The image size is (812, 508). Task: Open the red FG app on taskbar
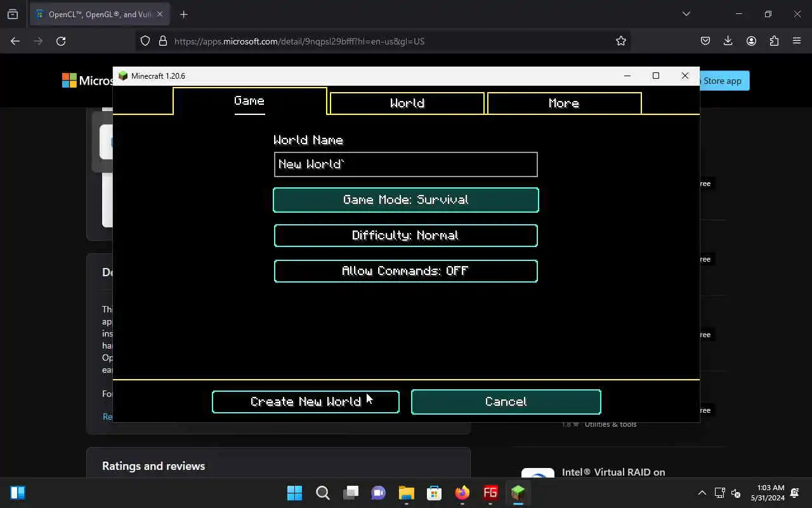point(490,493)
